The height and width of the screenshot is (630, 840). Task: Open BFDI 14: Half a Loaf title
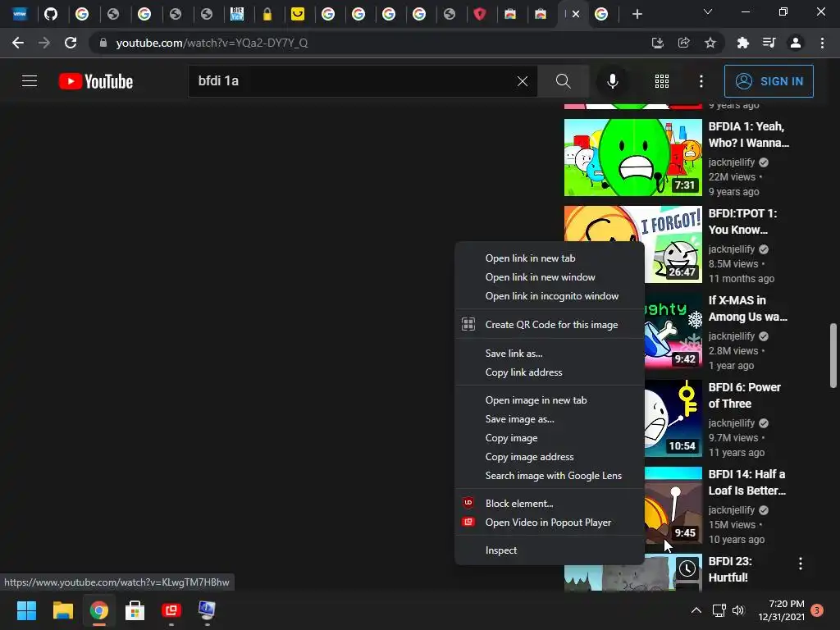click(746, 482)
